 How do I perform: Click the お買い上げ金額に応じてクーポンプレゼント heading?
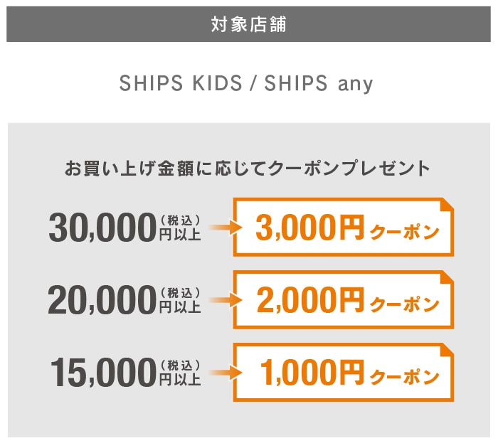click(x=248, y=169)
